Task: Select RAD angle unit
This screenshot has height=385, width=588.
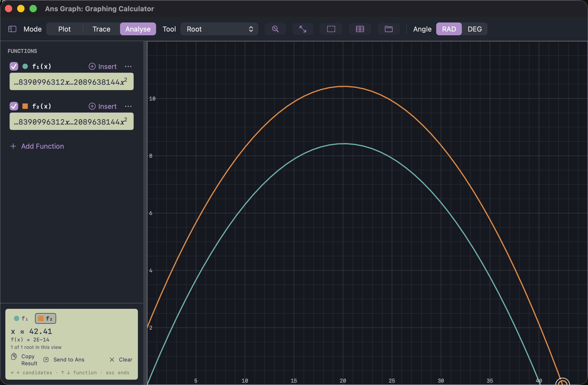Action: coord(449,29)
